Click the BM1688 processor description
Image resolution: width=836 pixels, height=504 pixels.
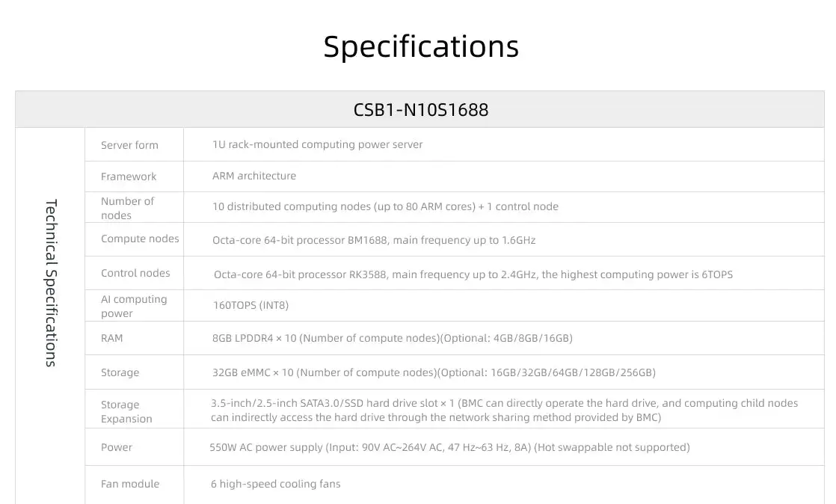click(x=374, y=240)
